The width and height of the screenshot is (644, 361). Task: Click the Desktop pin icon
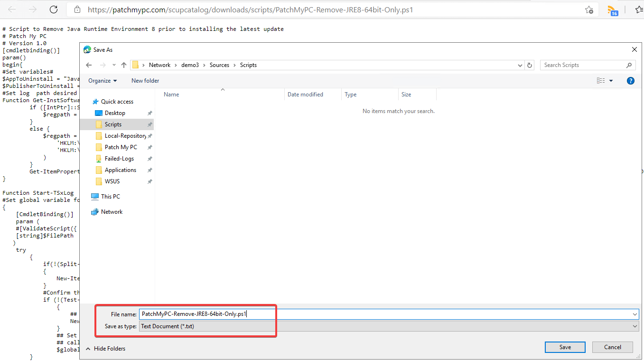tap(149, 113)
